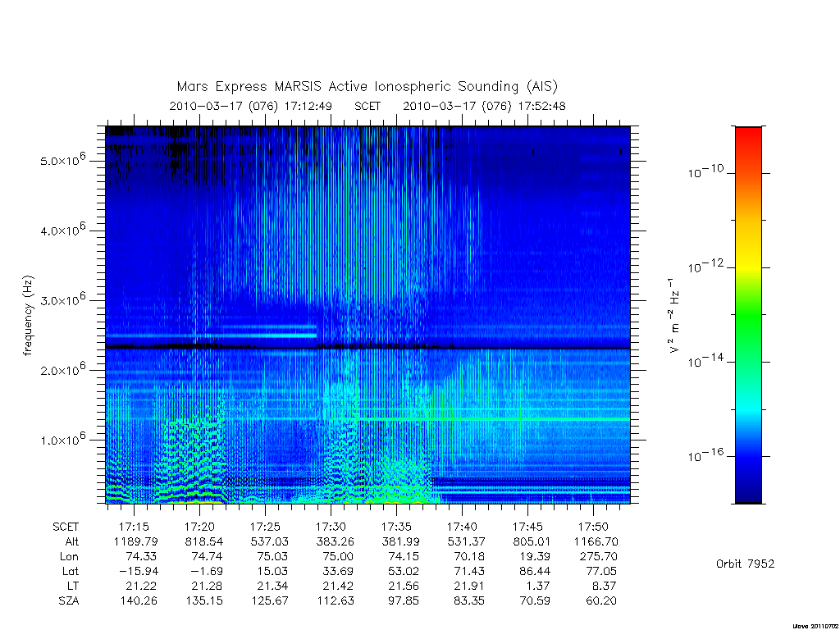Click the color bar label 10^-16
The width and height of the screenshot is (840, 630).
705,455
